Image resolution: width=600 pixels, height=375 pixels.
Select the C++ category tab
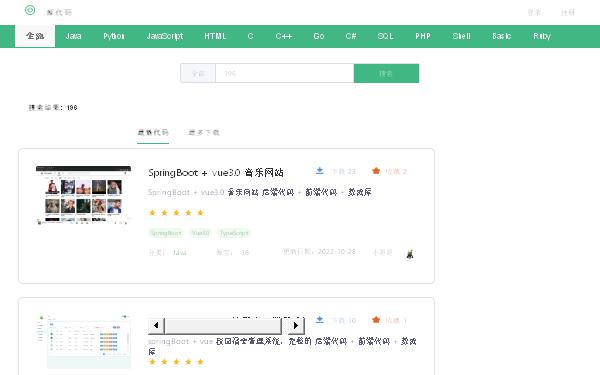284,36
